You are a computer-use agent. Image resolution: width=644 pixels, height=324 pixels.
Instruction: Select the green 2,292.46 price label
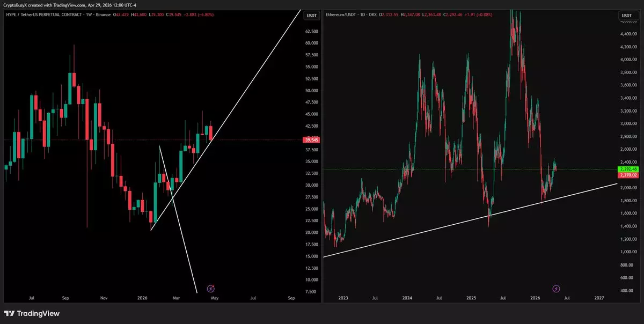click(627, 169)
